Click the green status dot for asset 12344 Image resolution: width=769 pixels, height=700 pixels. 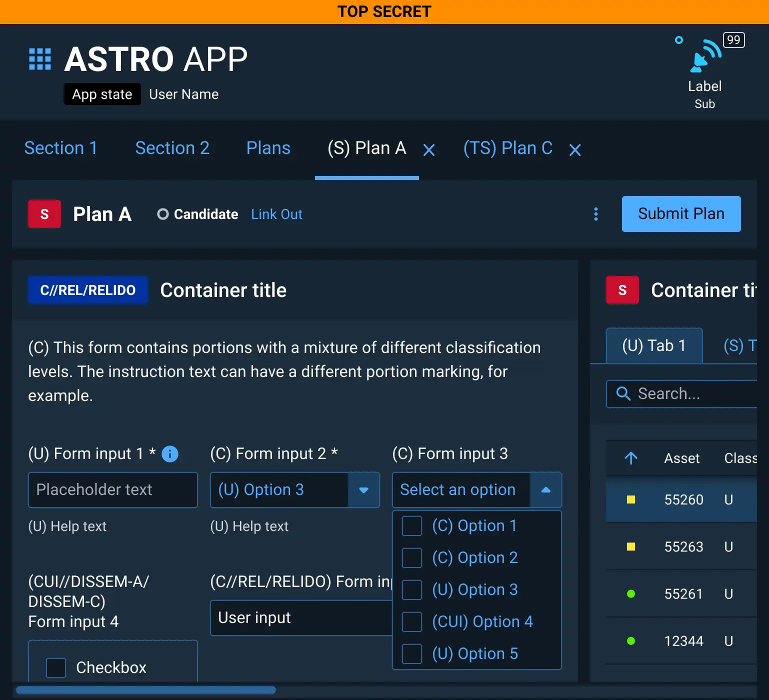[x=632, y=640]
